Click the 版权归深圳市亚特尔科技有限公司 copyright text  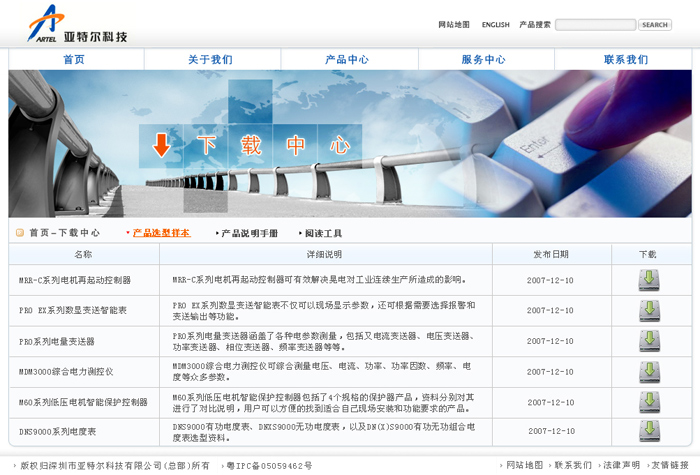(115, 466)
